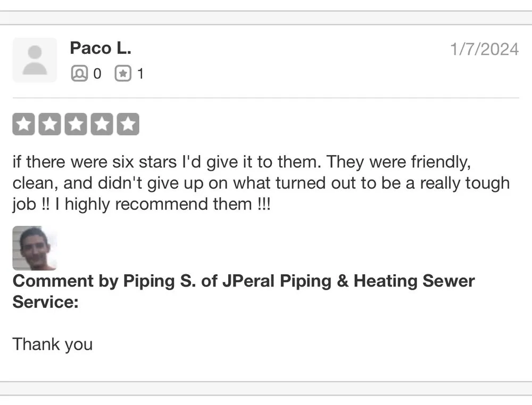The width and height of the screenshot is (532, 405).
Task: Select the fourth rating star
Action: click(x=102, y=123)
